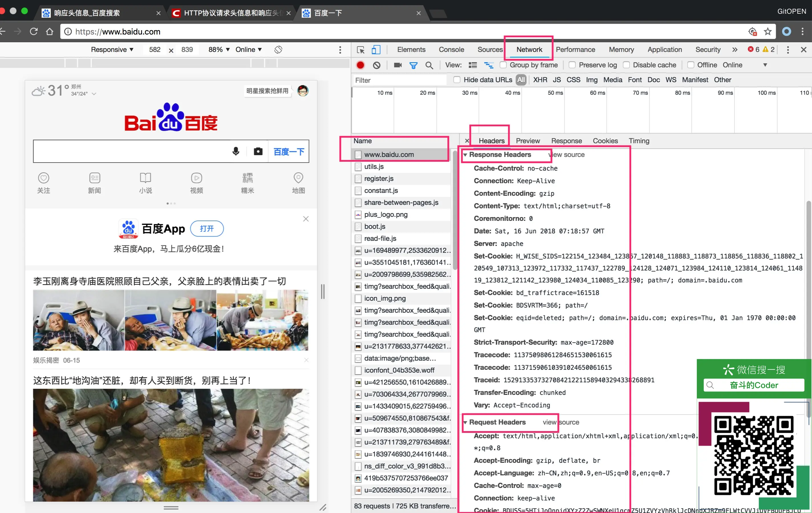Tick the Hide data URLs checkbox

[456, 80]
